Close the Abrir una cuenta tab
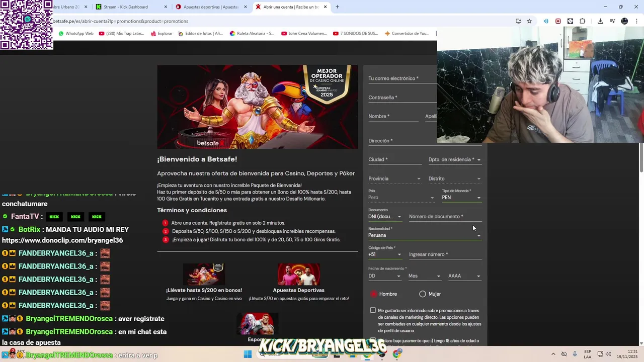Screen dimensions: 644x362 point(325,7)
